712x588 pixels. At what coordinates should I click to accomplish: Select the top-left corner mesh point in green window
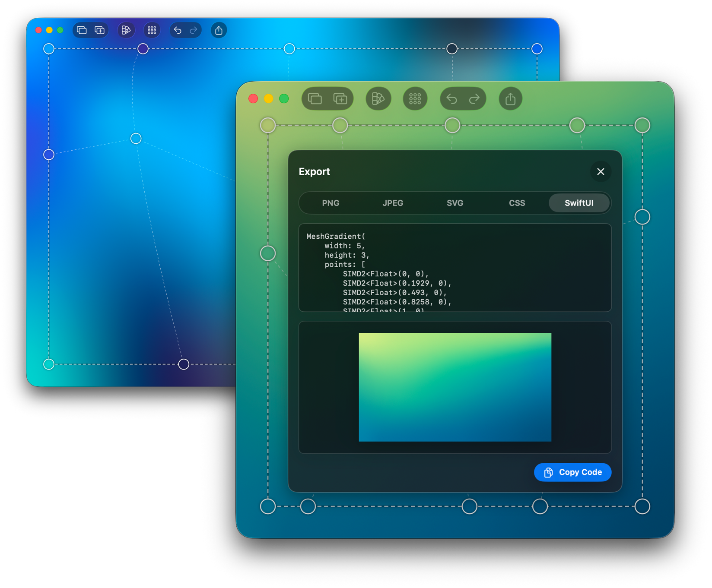(268, 126)
